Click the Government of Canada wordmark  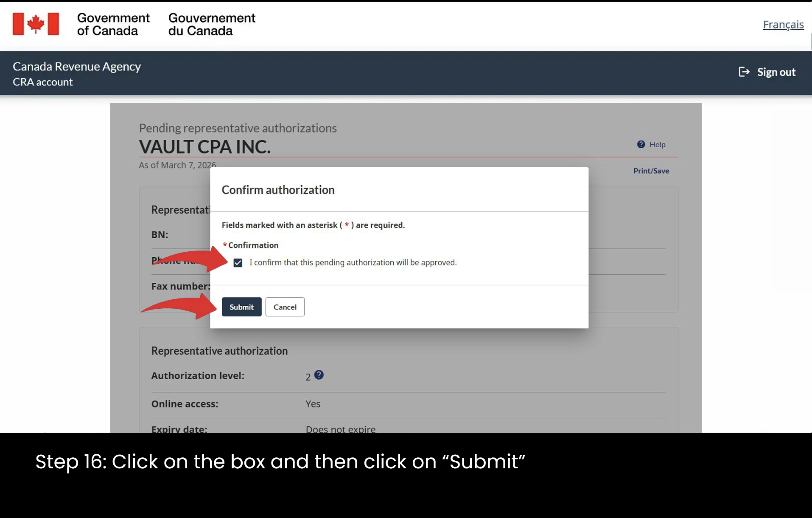coord(113,24)
